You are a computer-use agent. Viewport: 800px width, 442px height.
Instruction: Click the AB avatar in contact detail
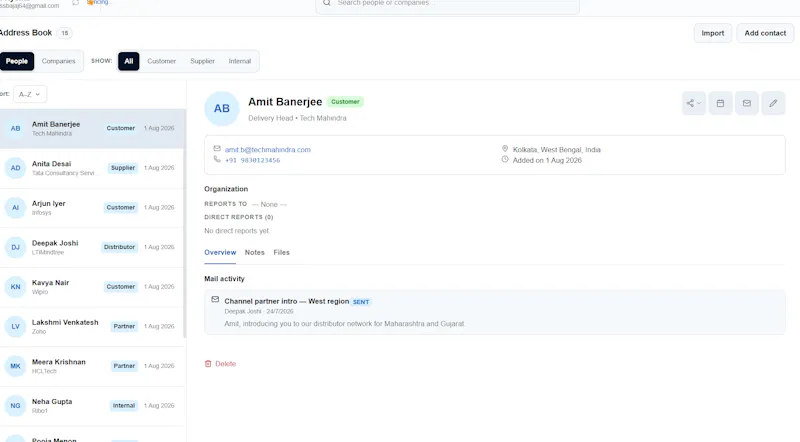coord(221,109)
